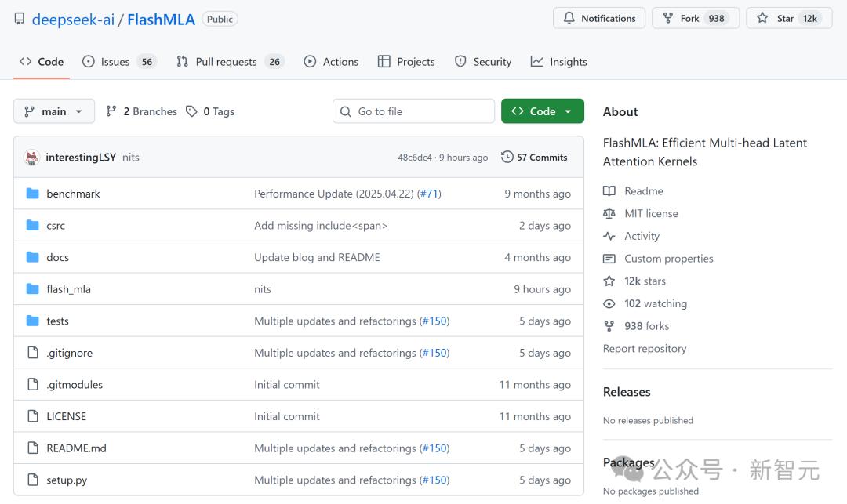Open the green Code dropdown button
The height and width of the screenshot is (504, 847).
pos(543,111)
